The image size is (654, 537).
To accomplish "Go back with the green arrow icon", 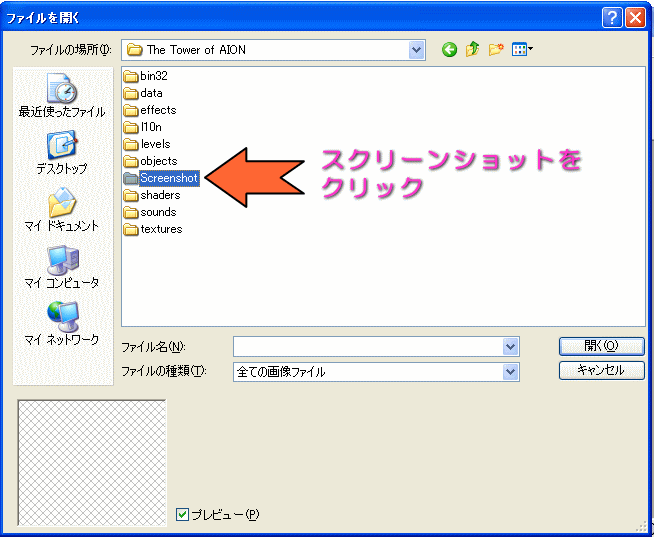I will 449,50.
